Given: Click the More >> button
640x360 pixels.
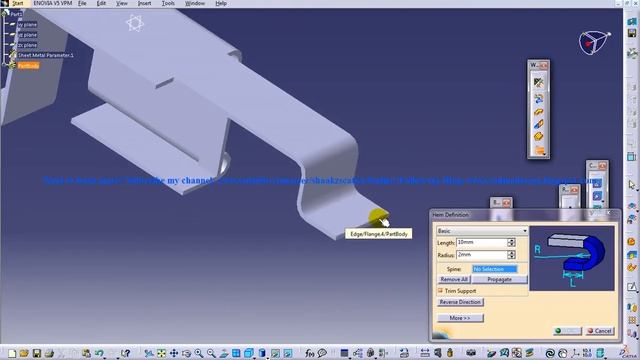Looking at the screenshot, I should click(x=460, y=318).
